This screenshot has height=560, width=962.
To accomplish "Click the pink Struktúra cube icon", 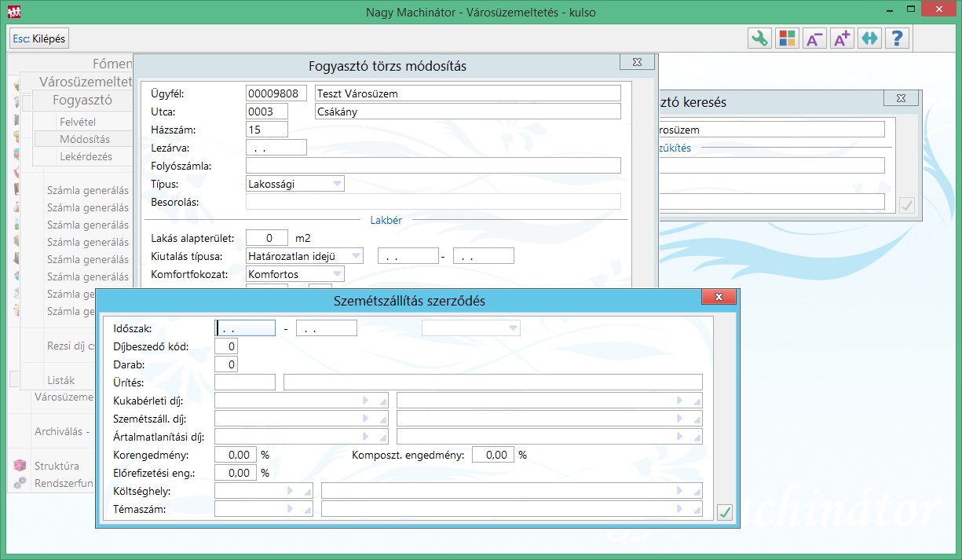I will point(20,466).
